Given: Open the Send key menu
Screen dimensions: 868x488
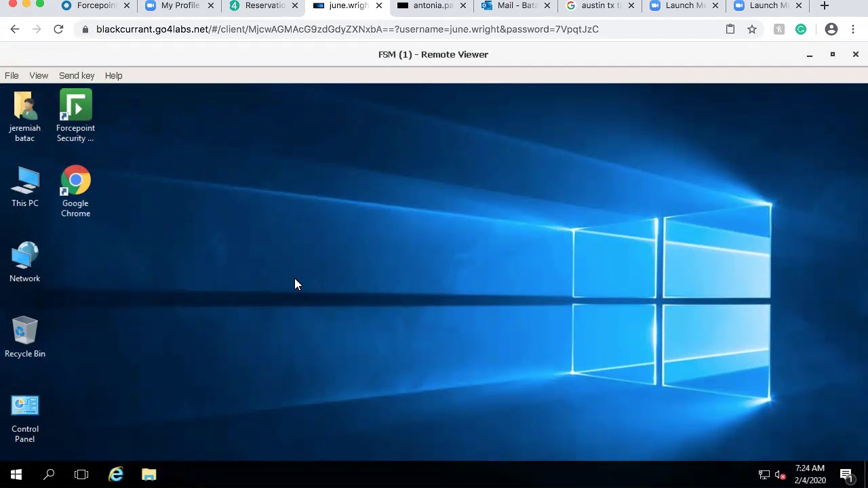Looking at the screenshot, I should [x=77, y=75].
